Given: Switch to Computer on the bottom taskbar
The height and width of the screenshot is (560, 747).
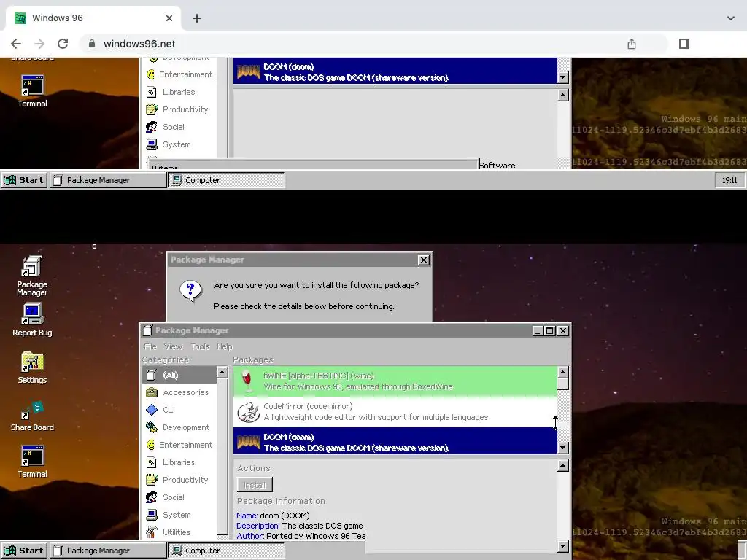Looking at the screenshot, I should [x=227, y=551].
